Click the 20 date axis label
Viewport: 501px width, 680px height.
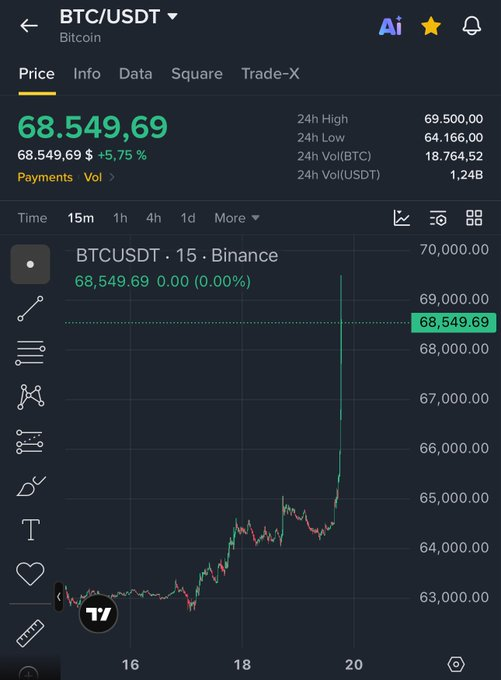pyautogui.click(x=354, y=664)
